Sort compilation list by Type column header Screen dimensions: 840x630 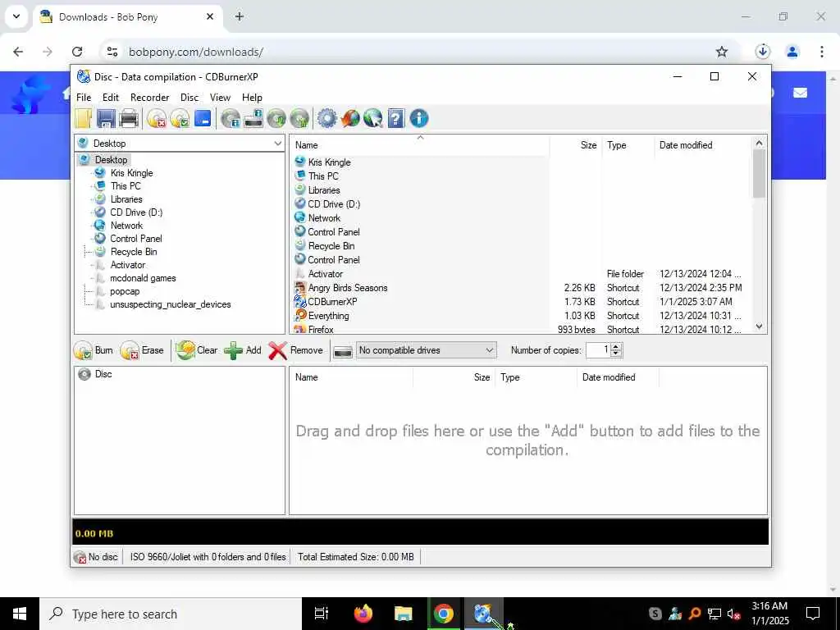[536, 377]
